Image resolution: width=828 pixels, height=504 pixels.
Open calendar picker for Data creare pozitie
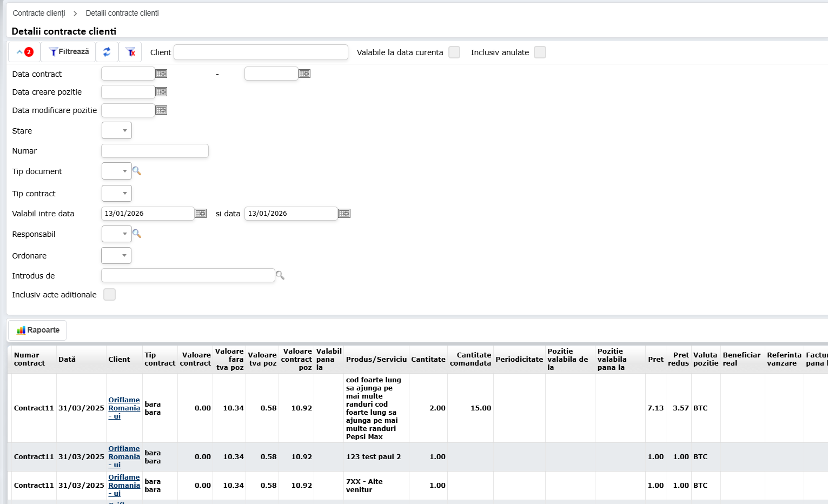coord(161,92)
